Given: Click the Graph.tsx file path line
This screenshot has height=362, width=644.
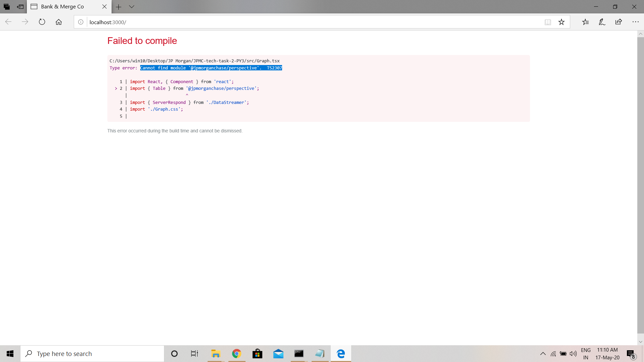Looking at the screenshot, I should coord(195,61).
